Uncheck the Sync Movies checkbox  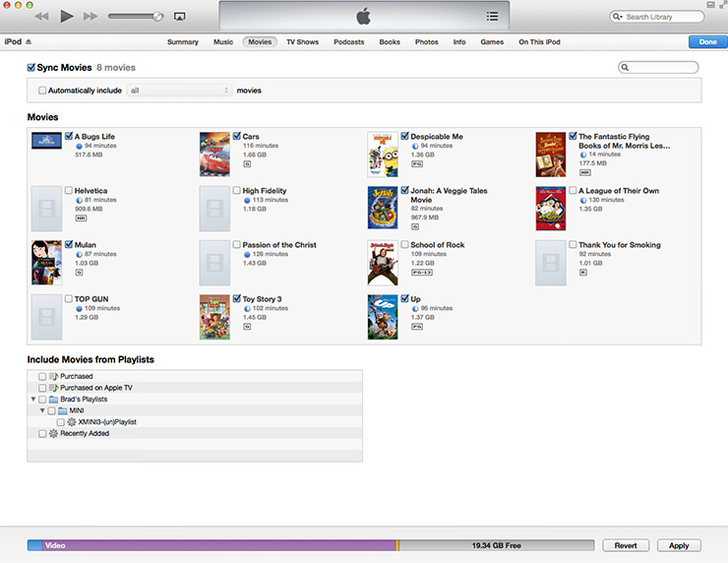pyautogui.click(x=31, y=67)
